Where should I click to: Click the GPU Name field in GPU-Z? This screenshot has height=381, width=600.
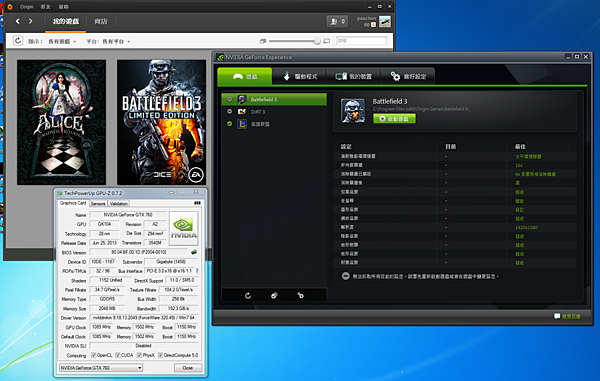point(128,215)
